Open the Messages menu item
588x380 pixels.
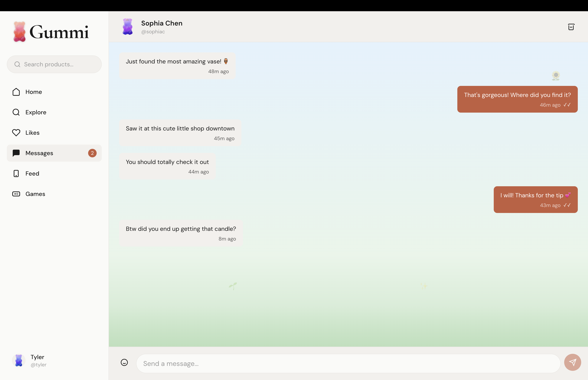[x=39, y=153]
